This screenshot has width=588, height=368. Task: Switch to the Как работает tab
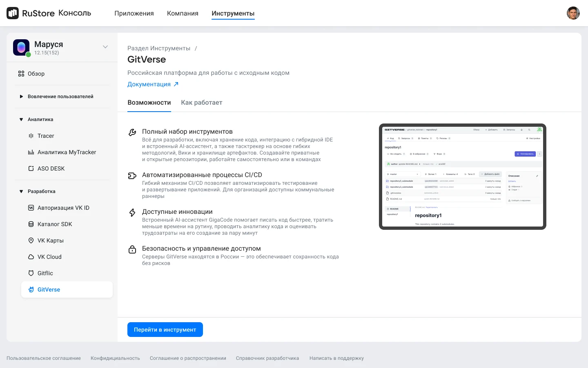coord(202,103)
